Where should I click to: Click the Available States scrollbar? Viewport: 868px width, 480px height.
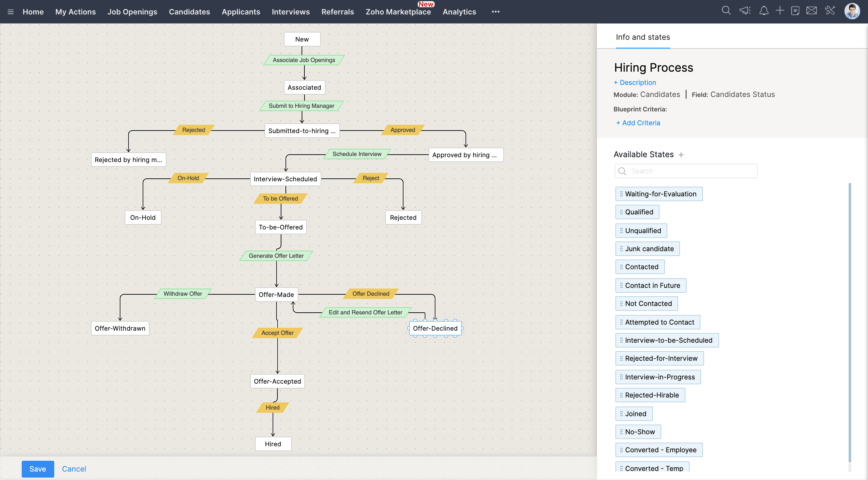point(850,323)
